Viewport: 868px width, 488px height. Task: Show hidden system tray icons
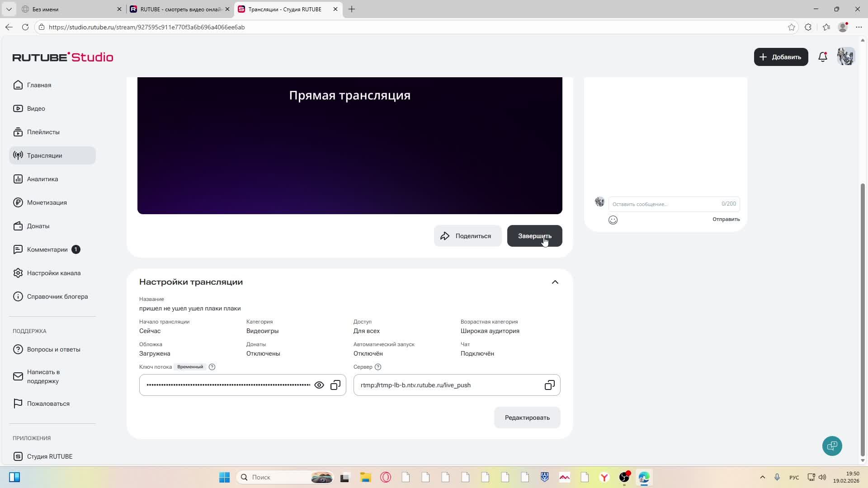(x=762, y=477)
